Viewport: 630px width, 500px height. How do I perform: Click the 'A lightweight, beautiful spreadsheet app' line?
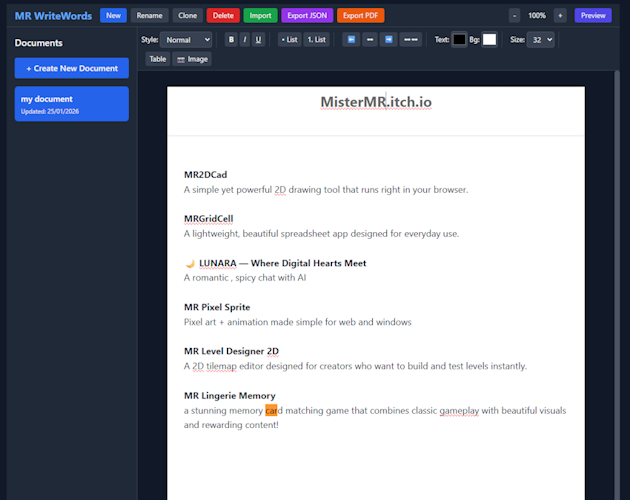coord(321,234)
